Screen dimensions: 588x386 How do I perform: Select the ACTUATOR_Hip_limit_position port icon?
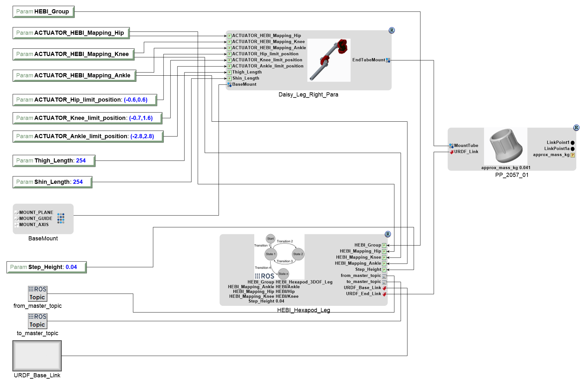coord(229,54)
